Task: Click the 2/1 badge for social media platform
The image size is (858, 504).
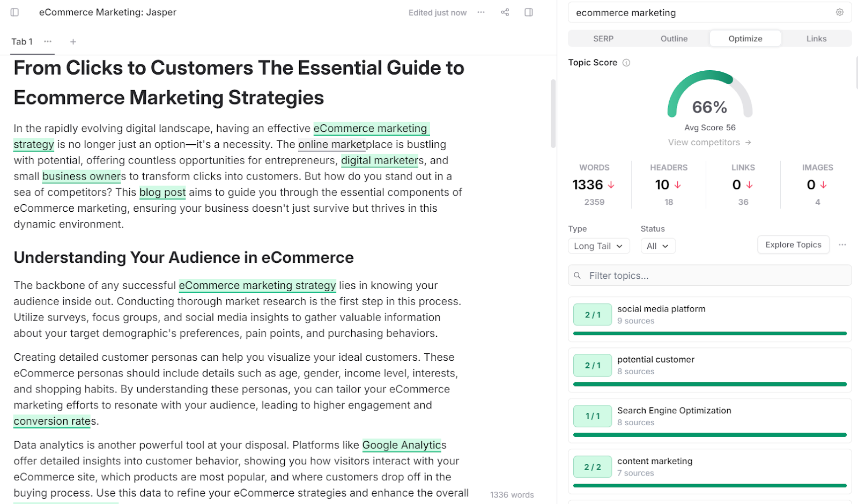Action: tap(593, 315)
